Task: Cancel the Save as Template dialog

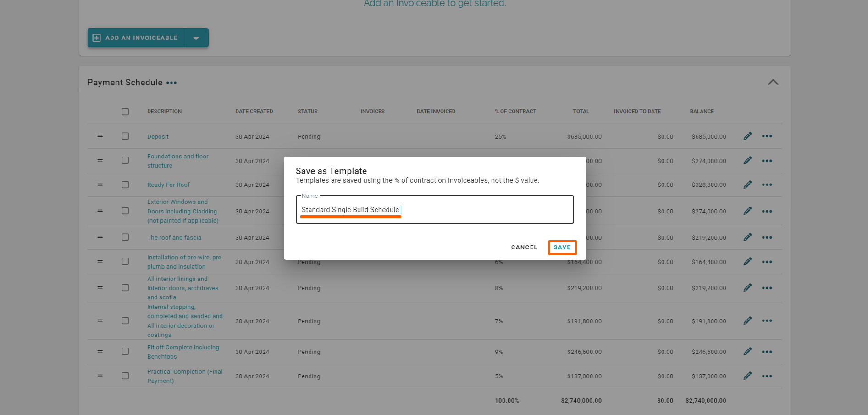Action: [x=524, y=247]
